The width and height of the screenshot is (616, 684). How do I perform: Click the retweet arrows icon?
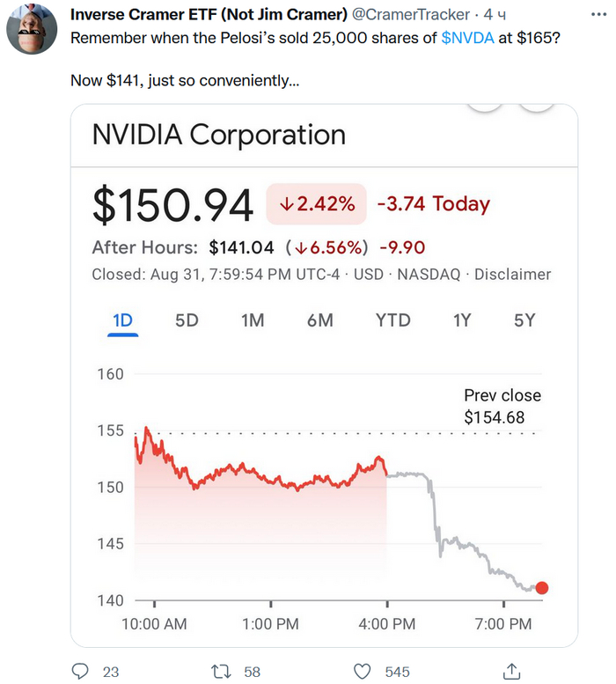pyautogui.click(x=221, y=672)
